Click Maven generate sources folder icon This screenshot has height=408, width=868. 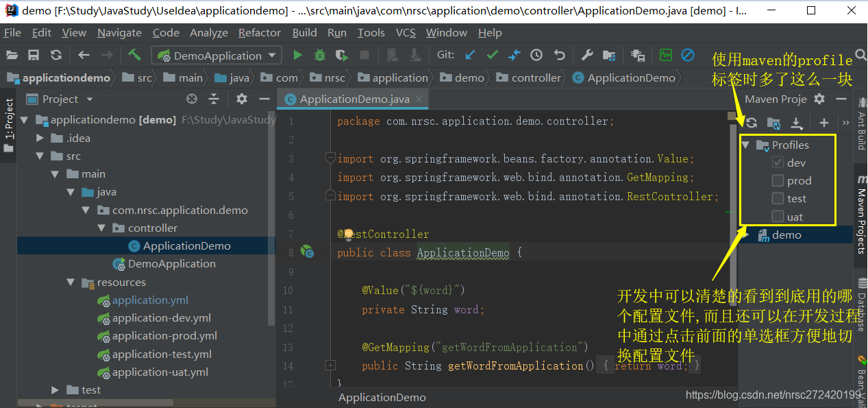(773, 123)
